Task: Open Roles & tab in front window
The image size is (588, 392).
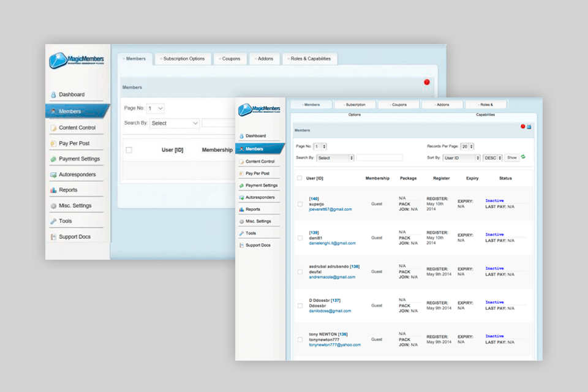Action: point(486,105)
